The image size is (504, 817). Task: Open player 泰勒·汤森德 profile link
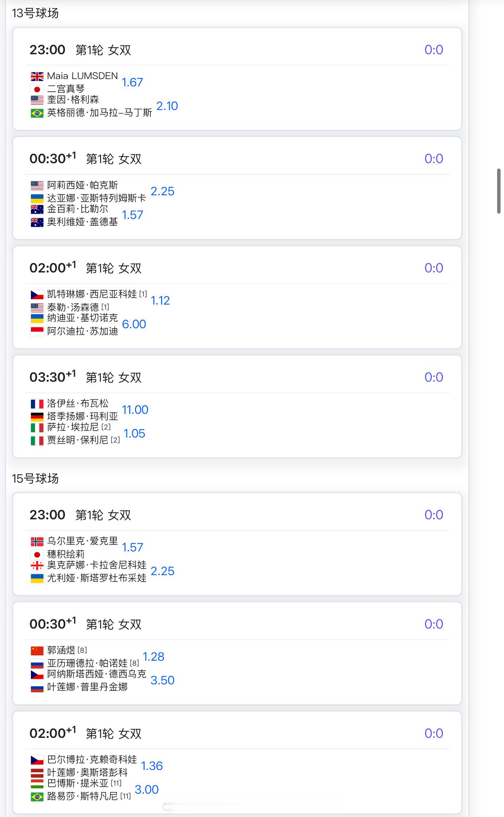pos(73,307)
